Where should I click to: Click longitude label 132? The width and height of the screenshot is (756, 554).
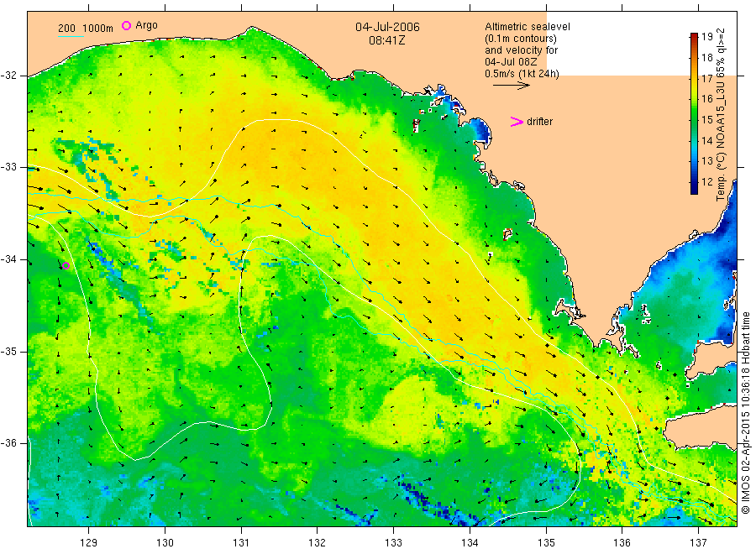point(318,543)
